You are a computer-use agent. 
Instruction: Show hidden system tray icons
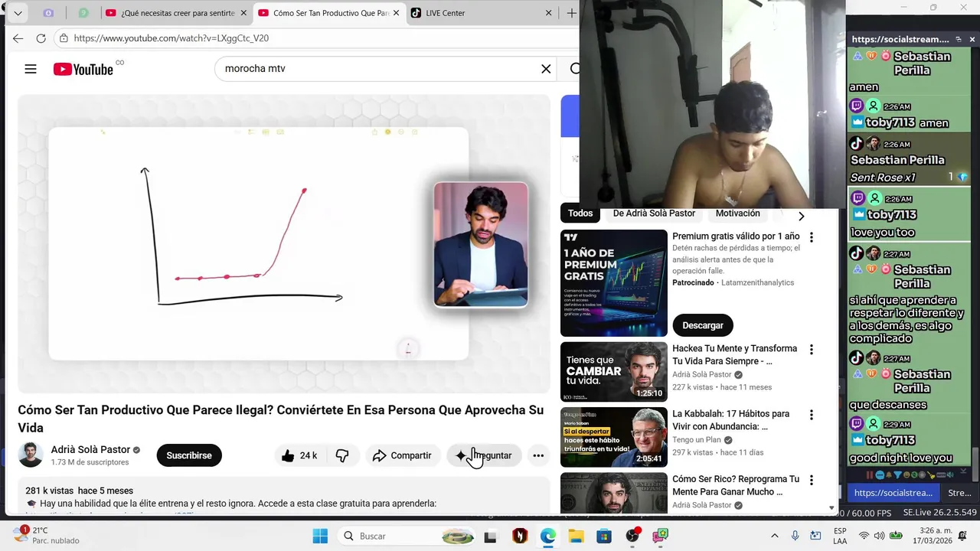point(775,536)
